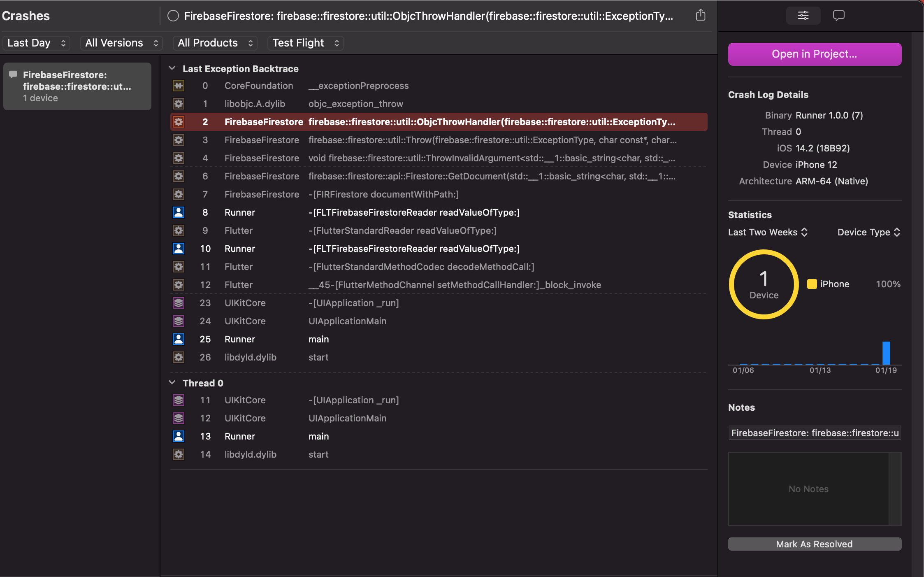
Task: Open the Test Flight source dropdown
Action: point(305,43)
